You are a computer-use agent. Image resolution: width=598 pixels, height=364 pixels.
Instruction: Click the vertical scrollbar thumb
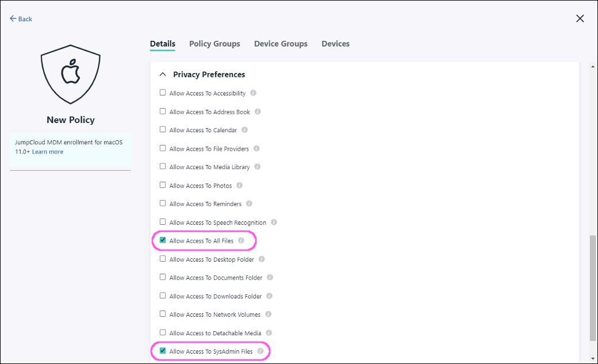point(593,288)
